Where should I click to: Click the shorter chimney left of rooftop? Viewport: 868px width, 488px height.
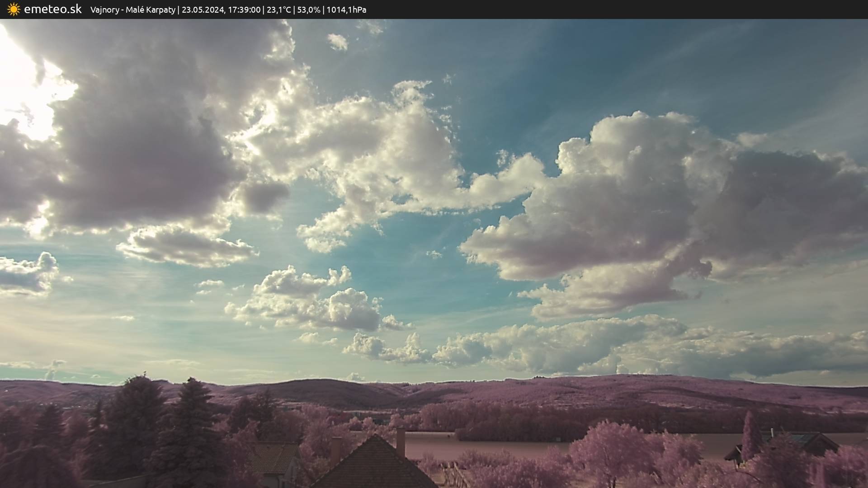tap(336, 450)
